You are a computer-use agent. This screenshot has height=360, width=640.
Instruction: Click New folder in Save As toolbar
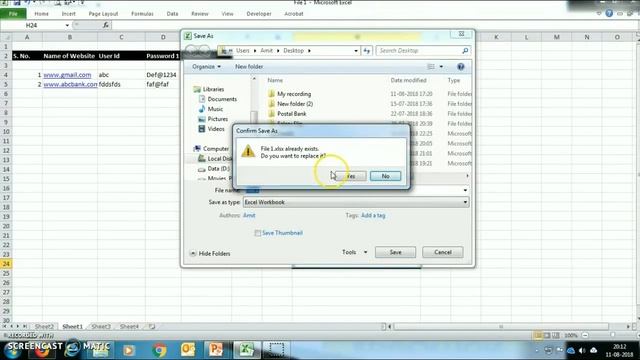[249, 67]
